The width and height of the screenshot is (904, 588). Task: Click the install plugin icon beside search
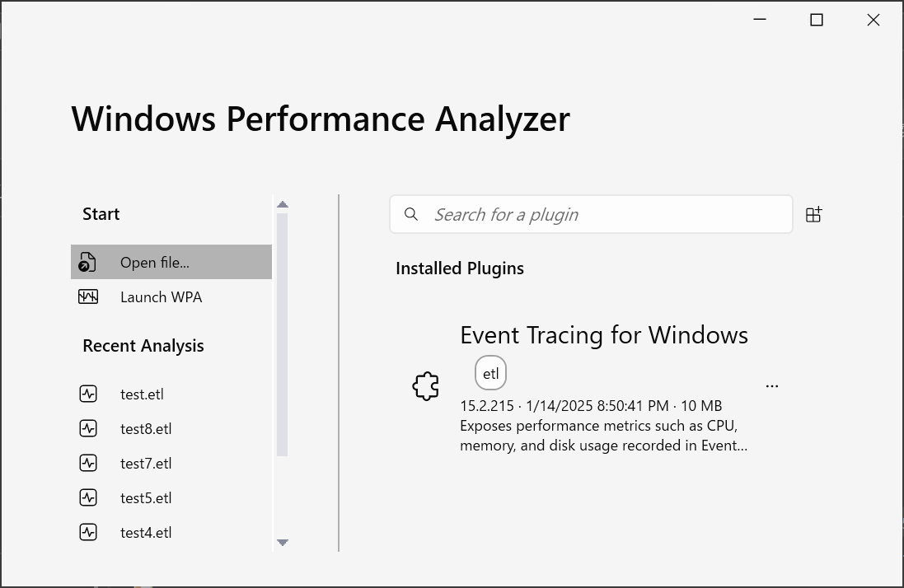(x=813, y=215)
